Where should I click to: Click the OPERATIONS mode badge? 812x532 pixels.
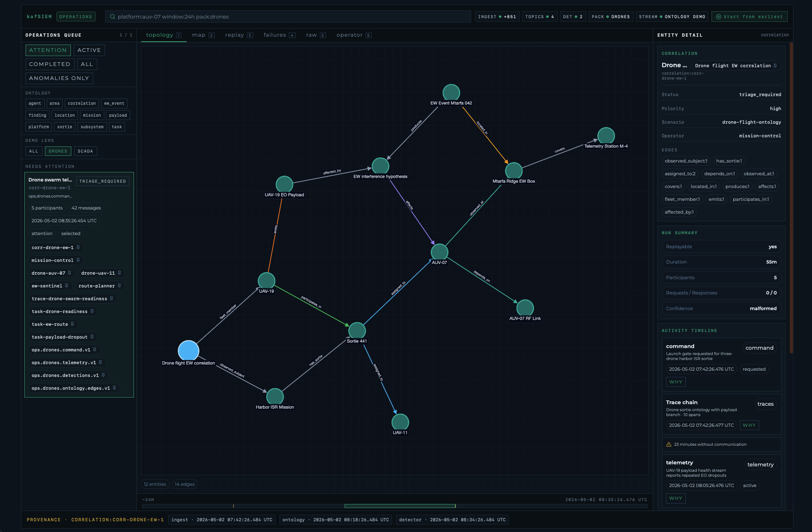coord(76,17)
